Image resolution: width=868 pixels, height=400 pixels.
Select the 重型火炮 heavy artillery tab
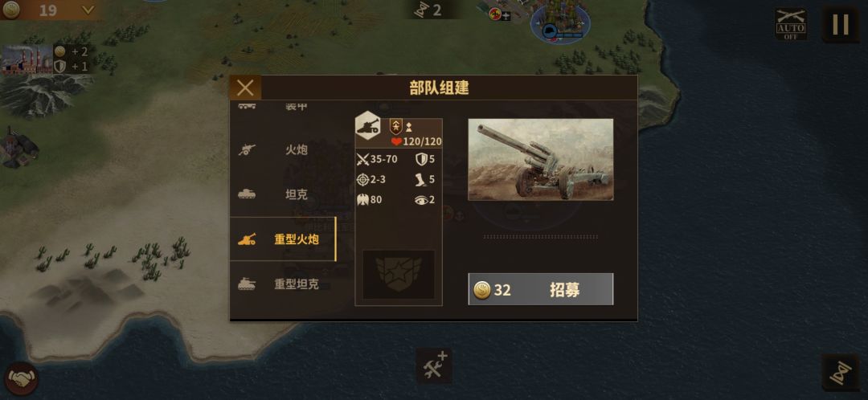click(x=283, y=239)
